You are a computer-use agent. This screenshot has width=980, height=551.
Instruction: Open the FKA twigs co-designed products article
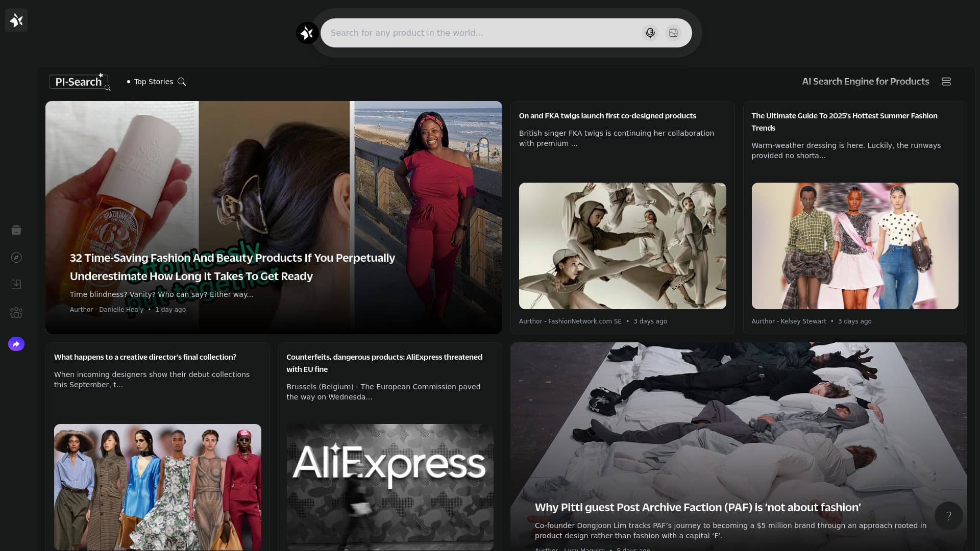tap(607, 116)
